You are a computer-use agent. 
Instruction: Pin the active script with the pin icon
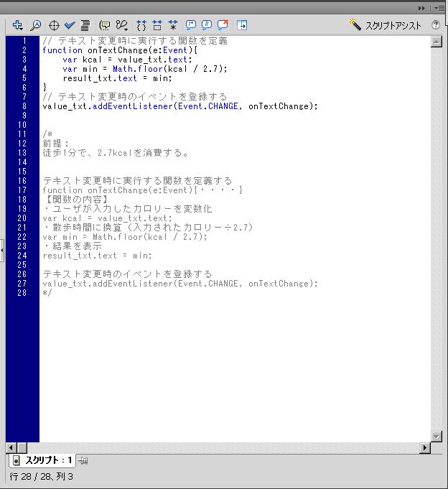coord(83,460)
